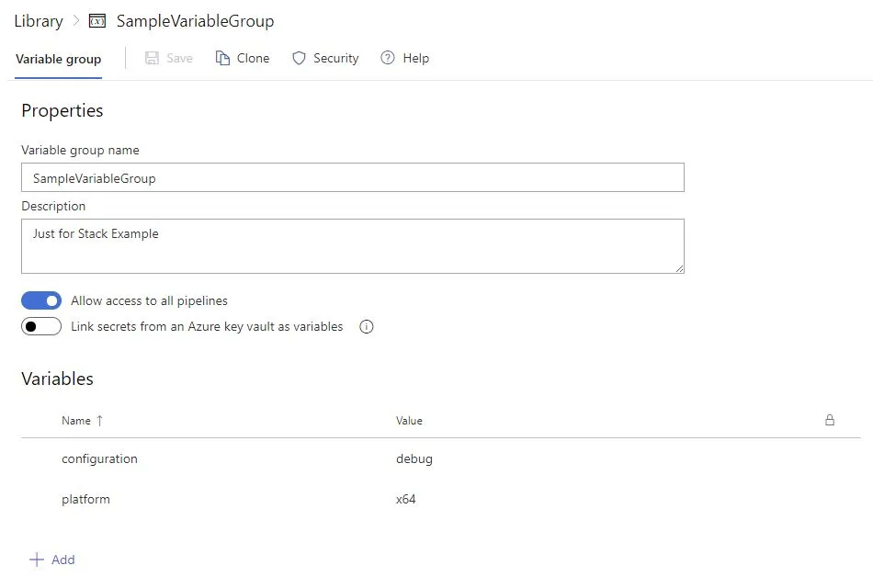Save the variable group
Viewport: 873px width, 588px height.
pyautogui.click(x=169, y=58)
